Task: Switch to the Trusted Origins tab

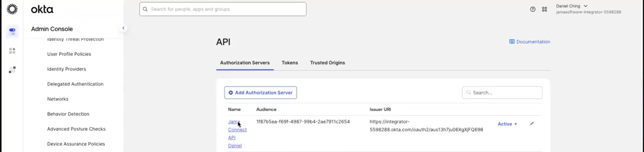Action: point(327,63)
